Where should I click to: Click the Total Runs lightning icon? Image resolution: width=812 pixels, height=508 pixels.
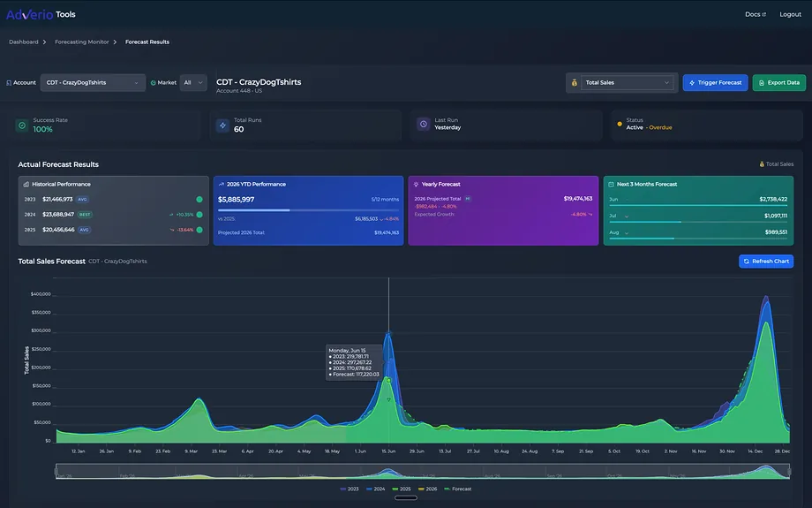coord(222,125)
